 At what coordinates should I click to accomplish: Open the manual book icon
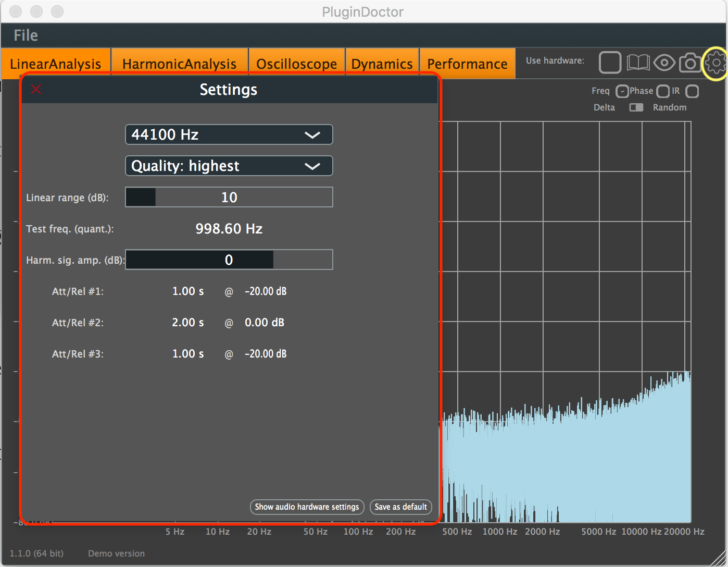[637, 63]
